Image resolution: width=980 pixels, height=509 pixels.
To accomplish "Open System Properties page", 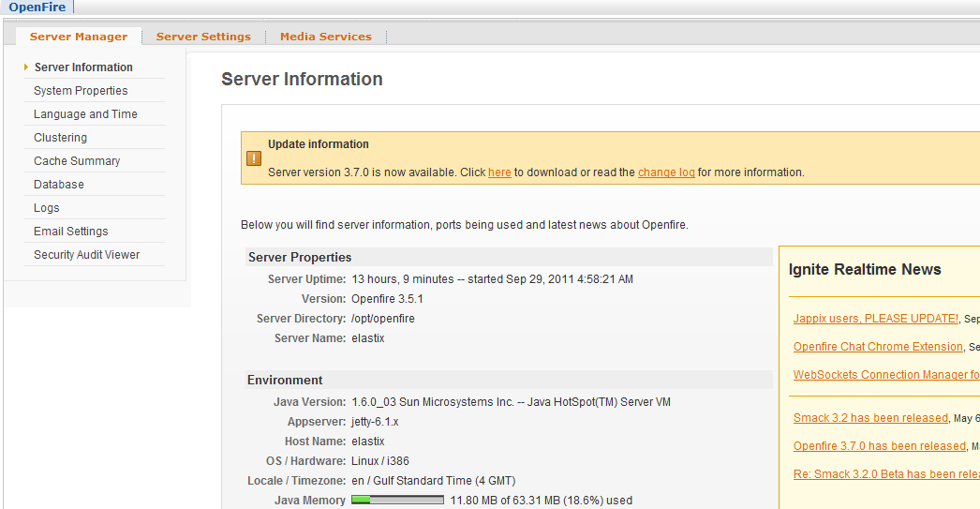I will click(x=81, y=91).
